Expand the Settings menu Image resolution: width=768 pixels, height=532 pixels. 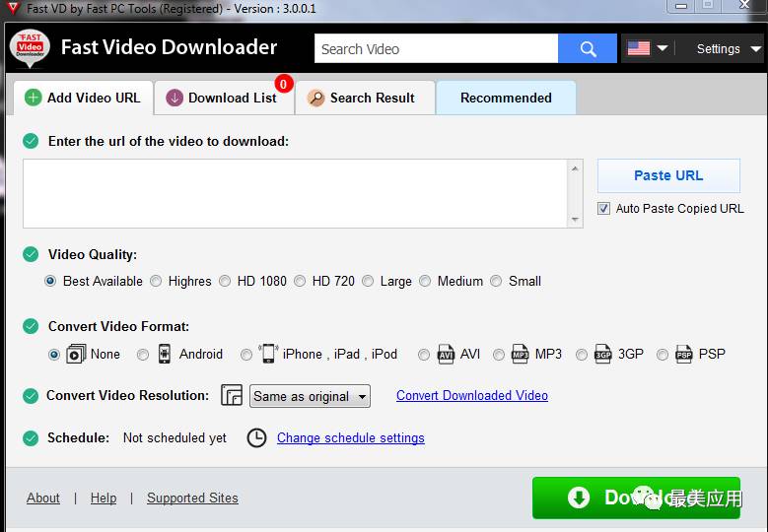(728, 48)
